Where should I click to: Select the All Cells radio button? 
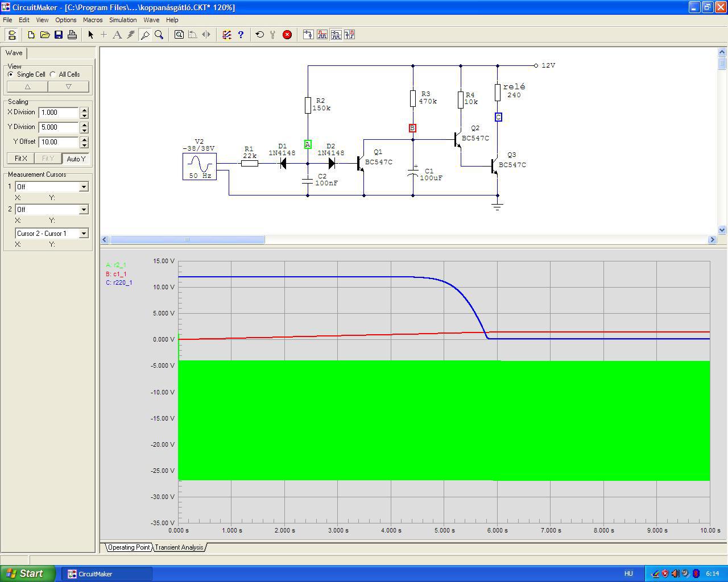coord(53,74)
